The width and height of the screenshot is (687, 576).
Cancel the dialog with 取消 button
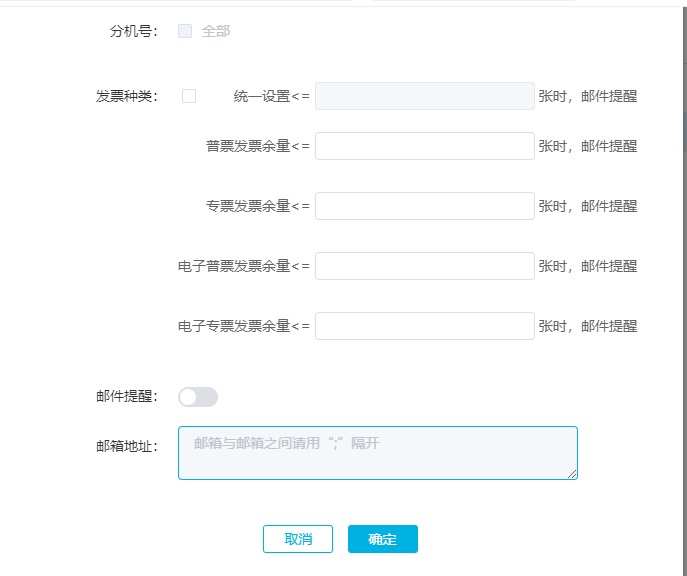click(298, 539)
